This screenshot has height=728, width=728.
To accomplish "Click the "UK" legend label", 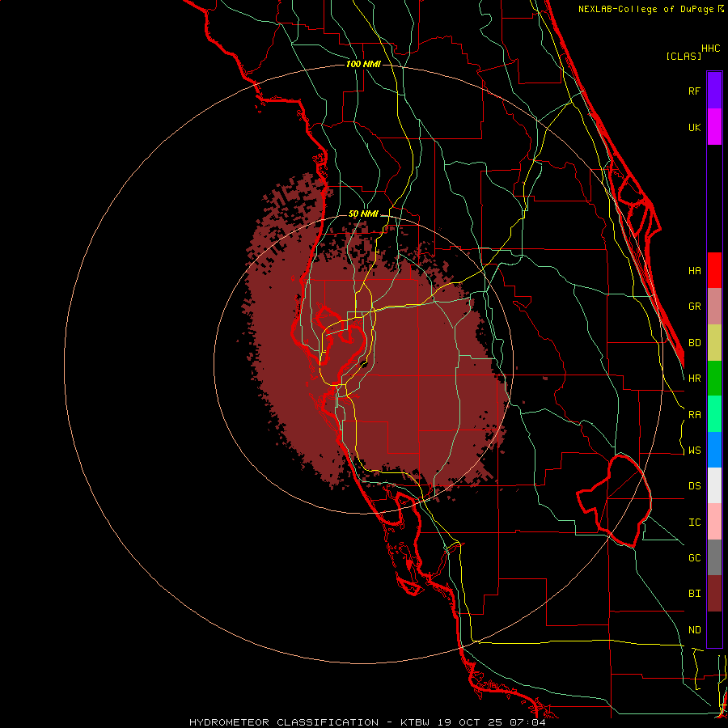I will point(694,127).
